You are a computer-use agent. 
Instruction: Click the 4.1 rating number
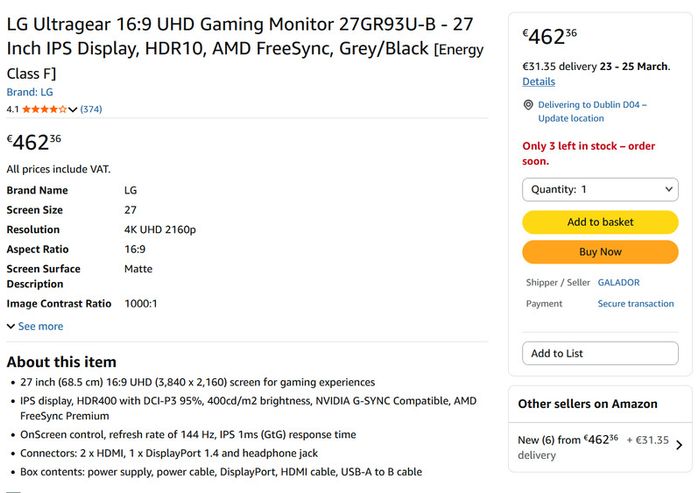coord(12,109)
